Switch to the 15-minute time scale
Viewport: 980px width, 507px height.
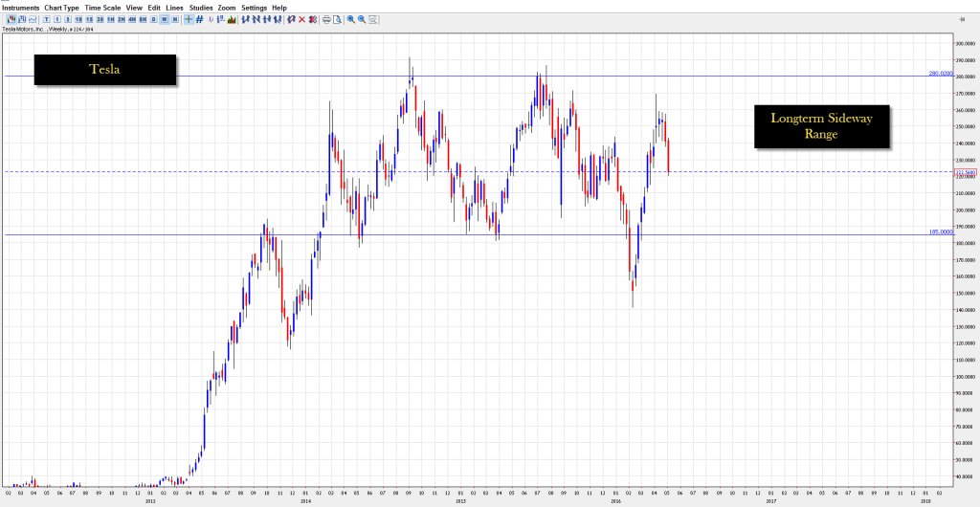click(x=89, y=19)
